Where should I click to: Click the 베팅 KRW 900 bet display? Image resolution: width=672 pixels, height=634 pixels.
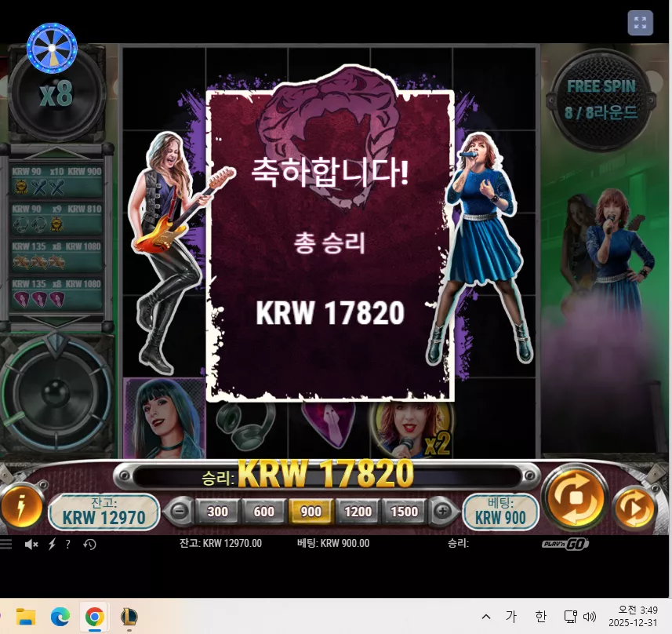[x=500, y=512]
